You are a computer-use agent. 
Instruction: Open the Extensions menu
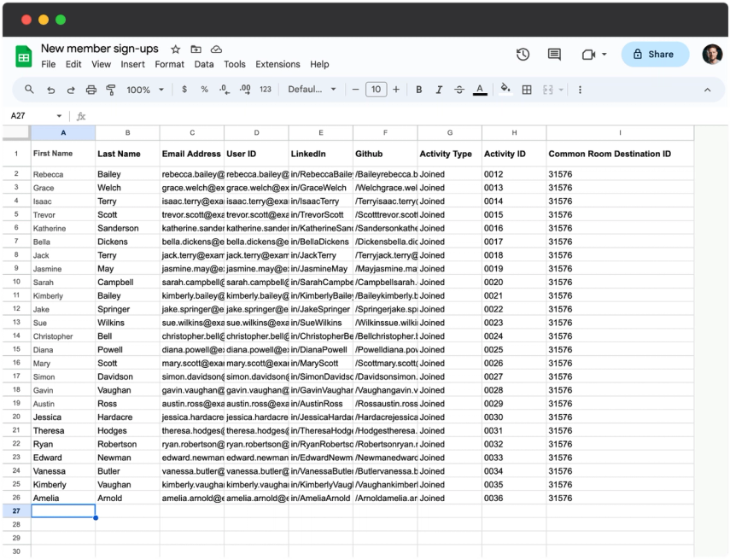pyautogui.click(x=277, y=64)
